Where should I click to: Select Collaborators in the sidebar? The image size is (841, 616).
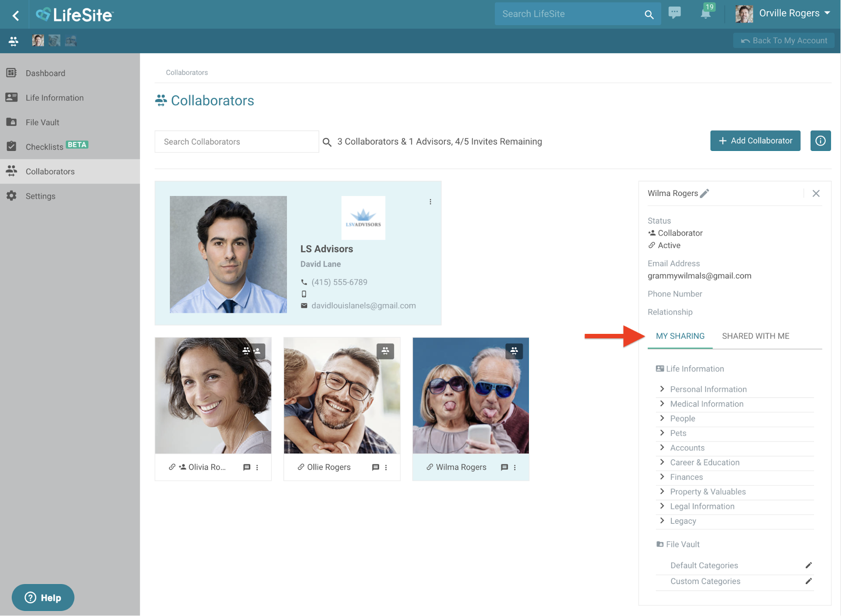pos(70,172)
